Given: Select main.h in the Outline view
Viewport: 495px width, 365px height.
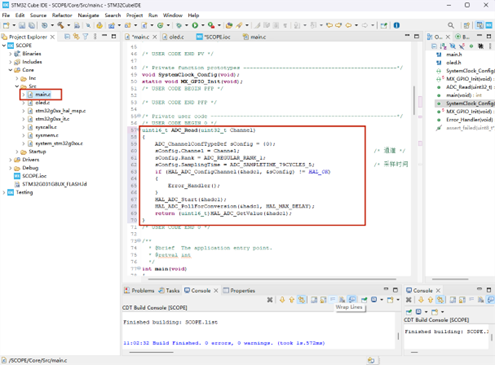Looking at the screenshot, I should [454, 54].
